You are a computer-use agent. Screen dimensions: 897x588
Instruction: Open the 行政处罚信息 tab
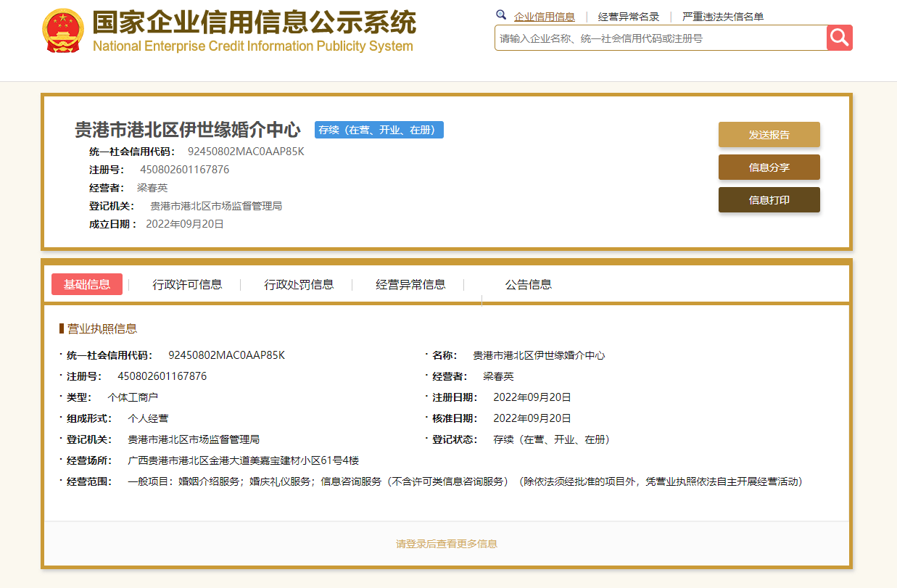click(299, 284)
